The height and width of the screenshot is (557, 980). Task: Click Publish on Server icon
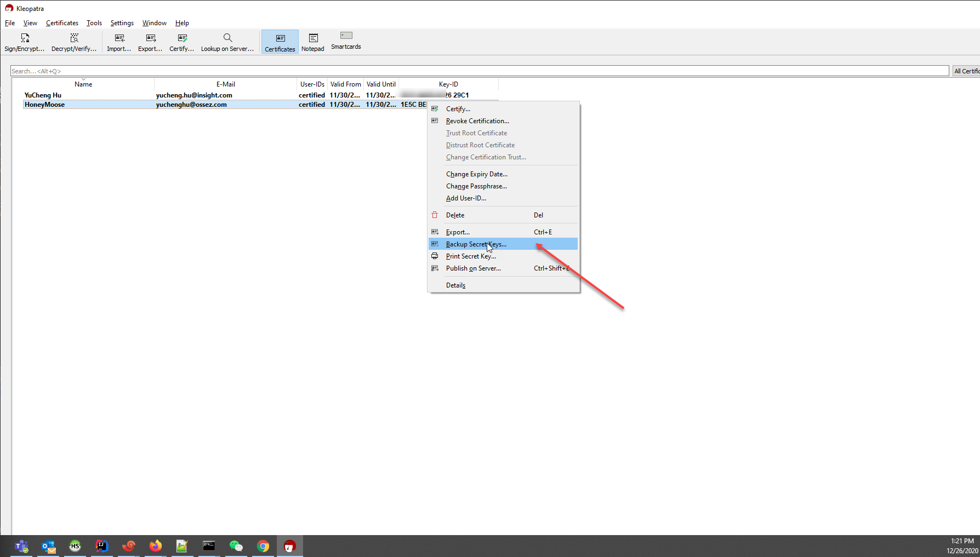435,268
